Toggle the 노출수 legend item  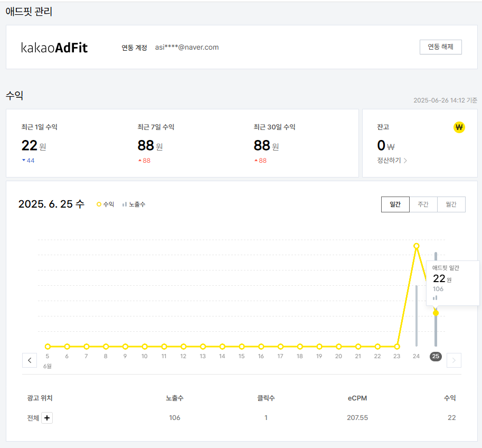(134, 204)
